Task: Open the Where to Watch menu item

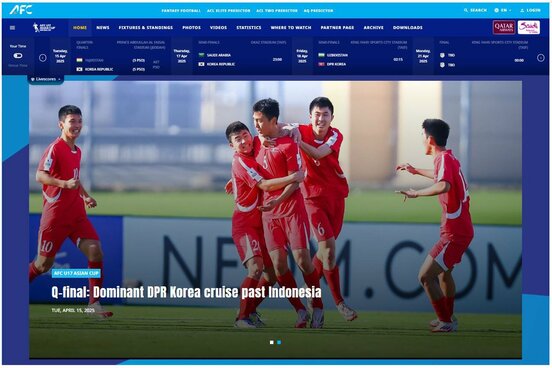Action: click(x=291, y=27)
